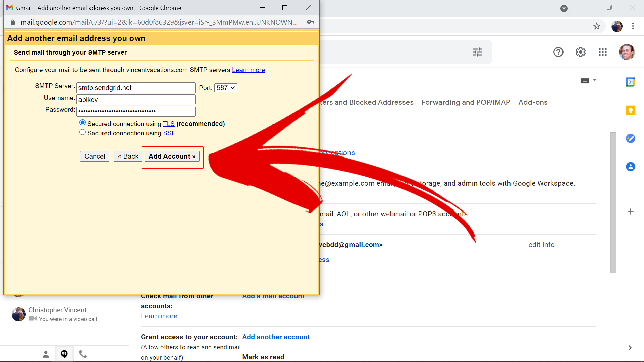
Task: Click the video call camera icon
Action: tap(32, 319)
